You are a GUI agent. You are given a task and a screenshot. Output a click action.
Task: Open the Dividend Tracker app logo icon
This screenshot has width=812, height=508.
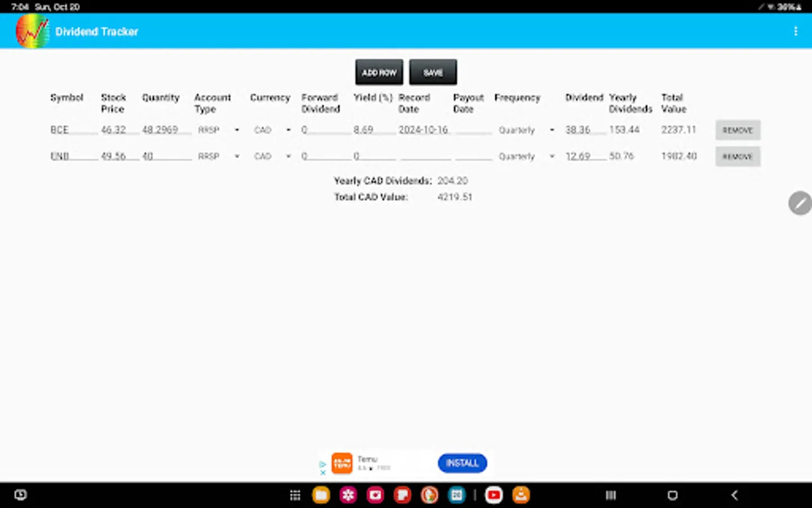tap(32, 31)
